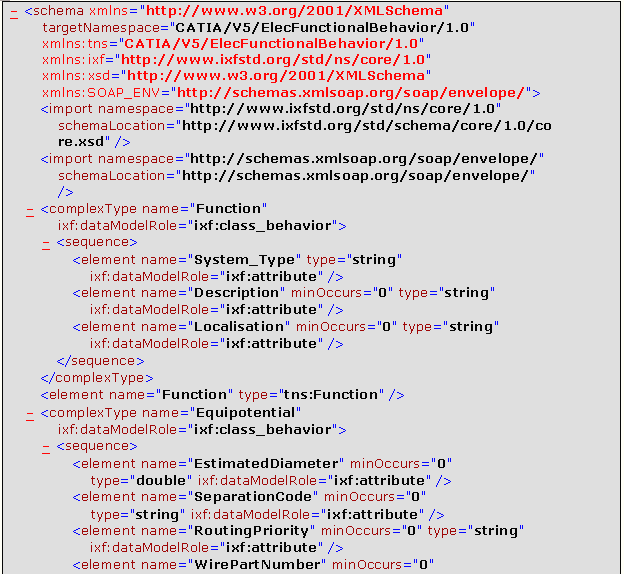Click the closing complexType tag
Viewport: 624px width, 574px height.
(97, 378)
